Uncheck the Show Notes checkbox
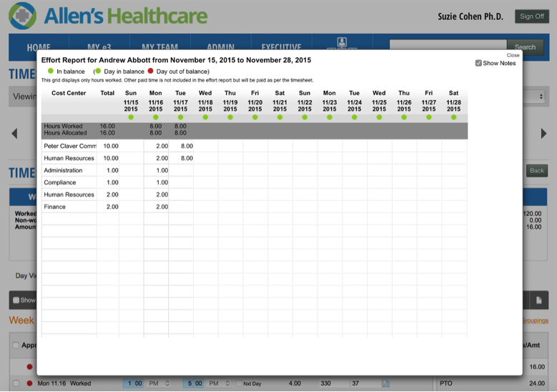The image size is (557, 392). point(478,64)
